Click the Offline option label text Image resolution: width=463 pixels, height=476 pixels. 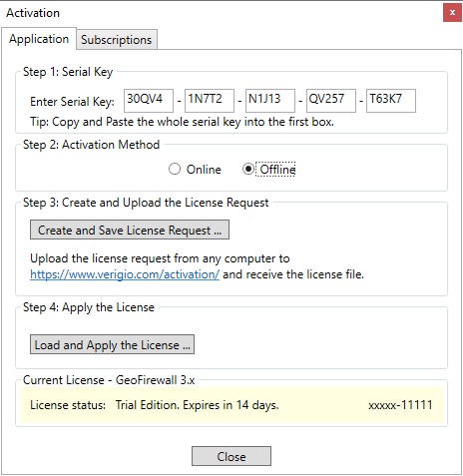(277, 170)
